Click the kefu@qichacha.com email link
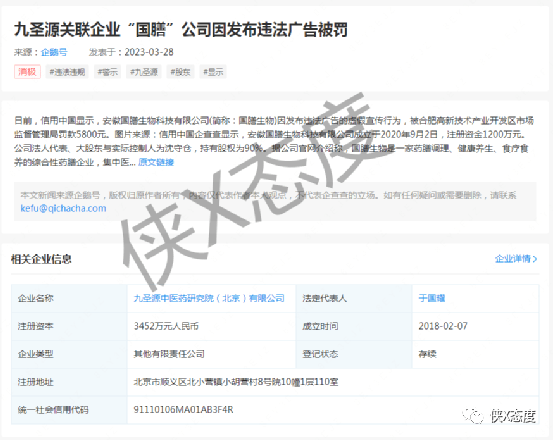The width and height of the screenshot is (553, 440). point(63,208)
